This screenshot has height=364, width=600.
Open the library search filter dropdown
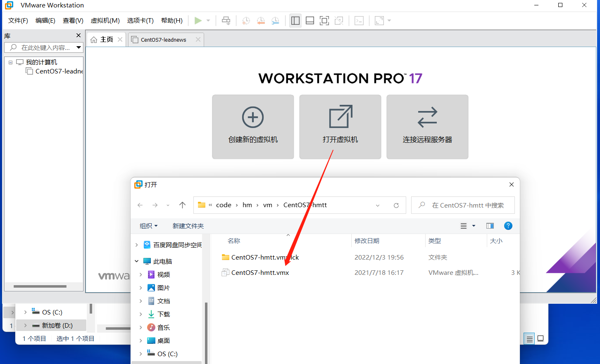[79, 47]
